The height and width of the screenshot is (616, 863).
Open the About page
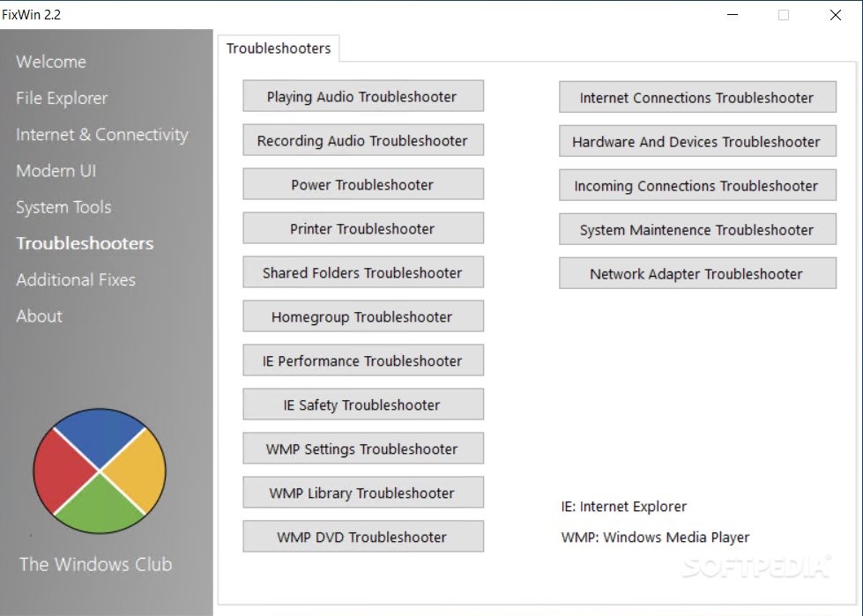(39, 315)
